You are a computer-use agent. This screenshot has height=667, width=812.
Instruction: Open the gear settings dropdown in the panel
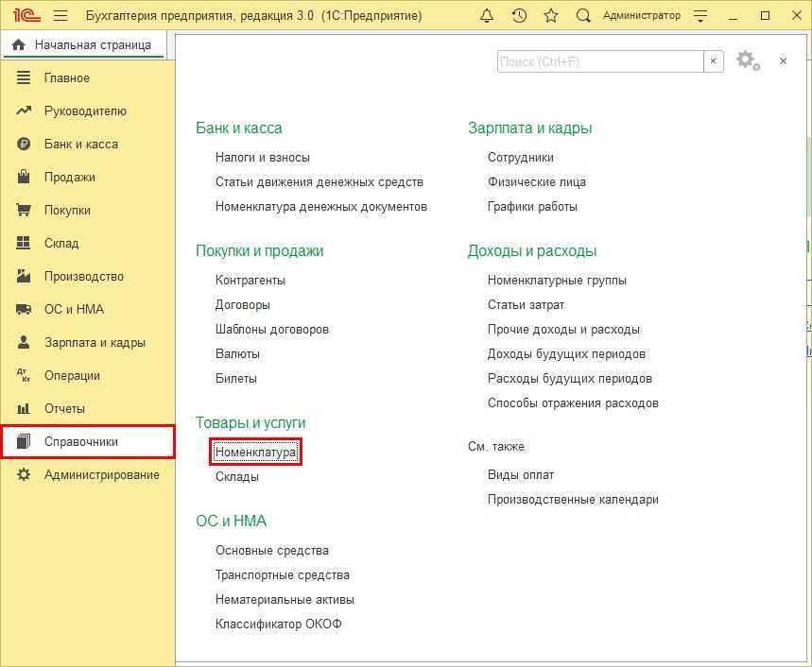click(748, 61)
